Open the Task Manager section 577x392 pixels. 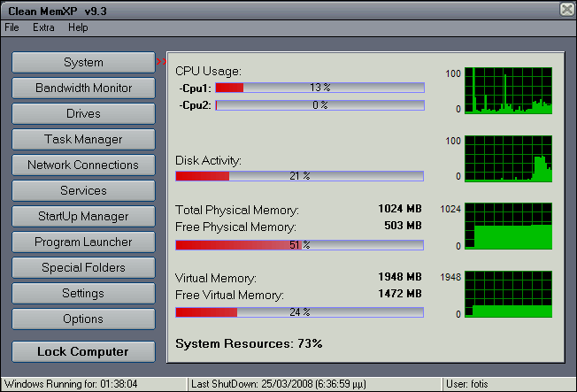pos(83,139)
